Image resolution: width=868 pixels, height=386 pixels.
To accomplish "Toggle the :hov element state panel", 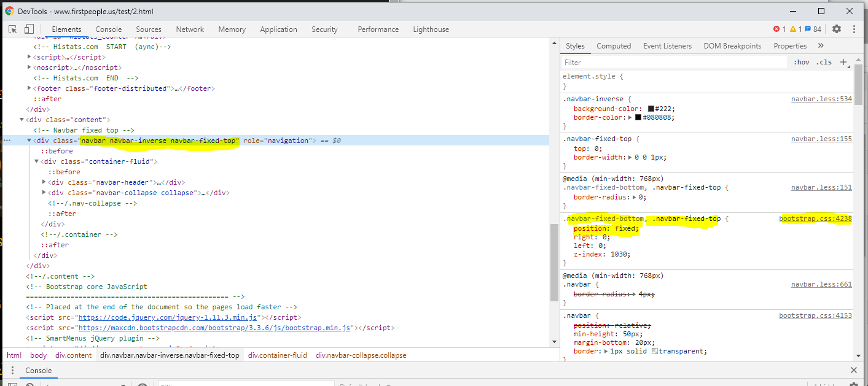I will pyautogui.click(x=801, y=62).
